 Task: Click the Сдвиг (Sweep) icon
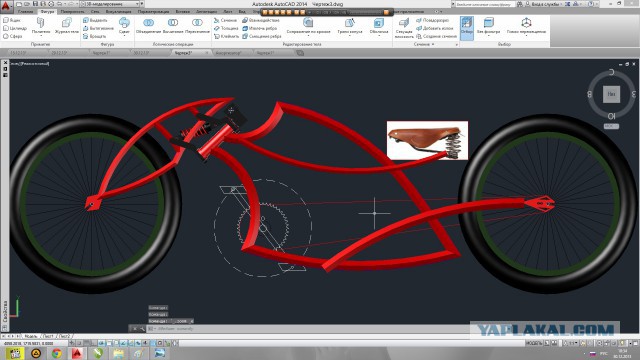pyautogui.click(x=124, y=22)
